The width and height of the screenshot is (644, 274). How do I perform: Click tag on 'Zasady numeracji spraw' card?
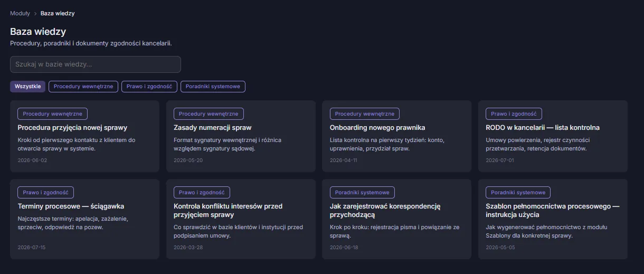click(x=209, y=114)
